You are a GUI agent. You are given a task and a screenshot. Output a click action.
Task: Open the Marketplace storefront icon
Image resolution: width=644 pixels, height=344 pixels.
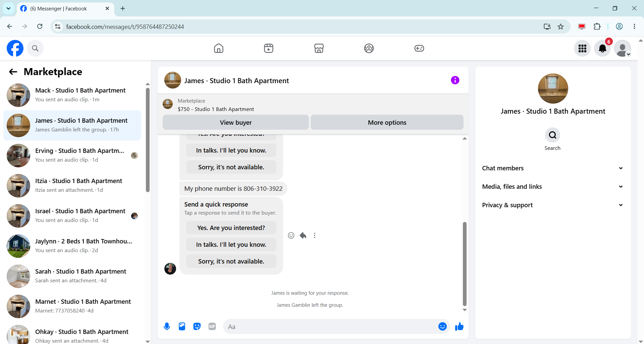pos(319,48)
